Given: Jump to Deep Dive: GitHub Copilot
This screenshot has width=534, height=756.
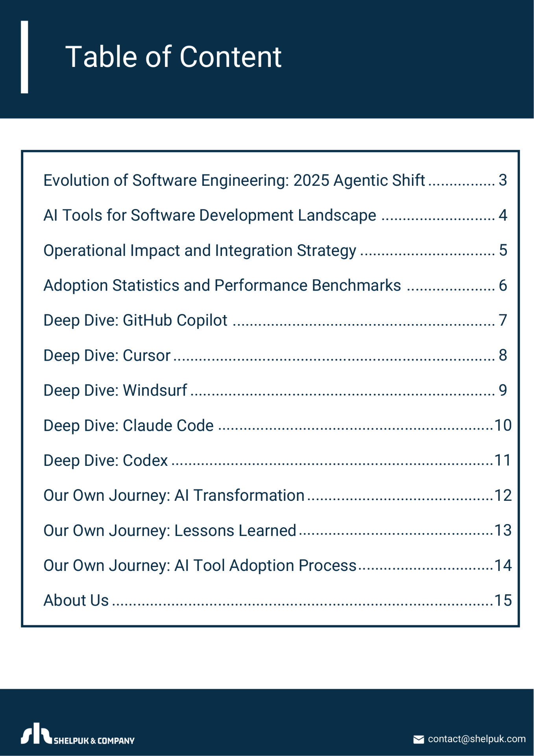Looking at the screenshot, I should 275,321.
